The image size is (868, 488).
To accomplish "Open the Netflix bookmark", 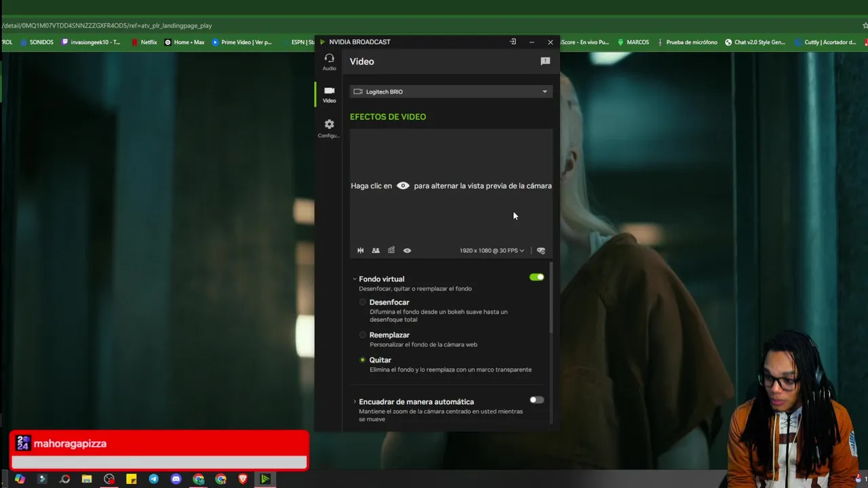I will coord(144,42).
